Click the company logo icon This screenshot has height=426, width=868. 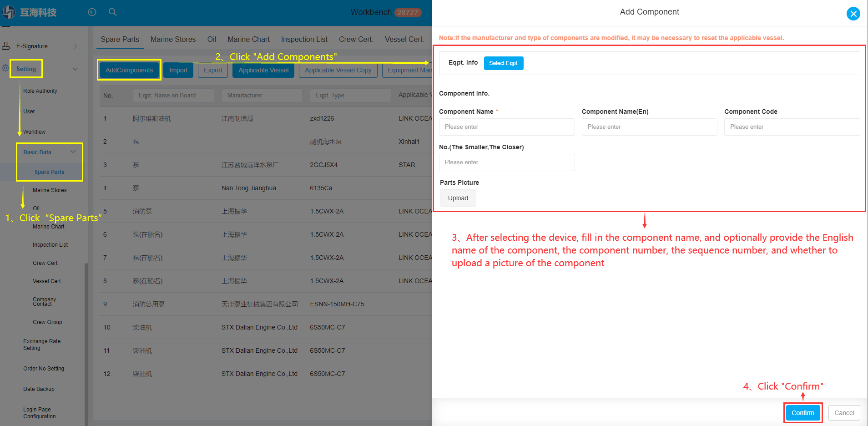pos(9,12)
